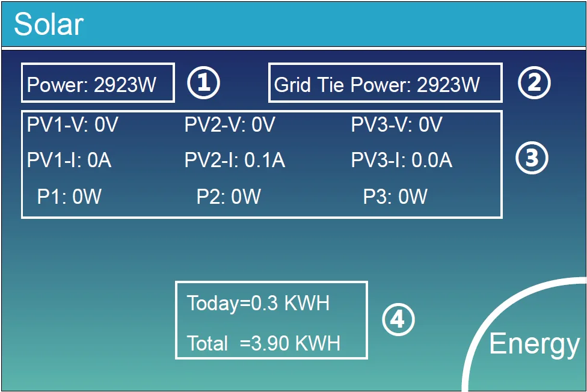Tap the P1 power value
The width and height of the screenshot is (587, 392).
click(x=69, y=197)
